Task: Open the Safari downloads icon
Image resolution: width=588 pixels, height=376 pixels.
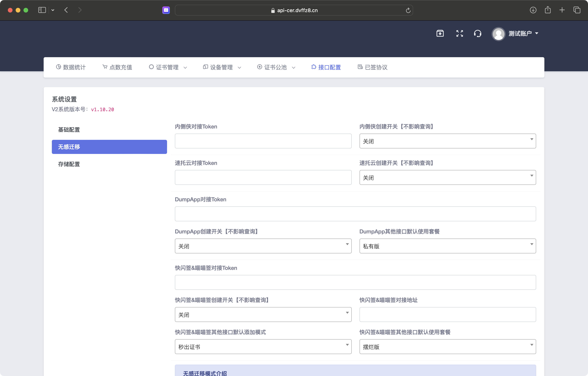Action: (533, 10)
